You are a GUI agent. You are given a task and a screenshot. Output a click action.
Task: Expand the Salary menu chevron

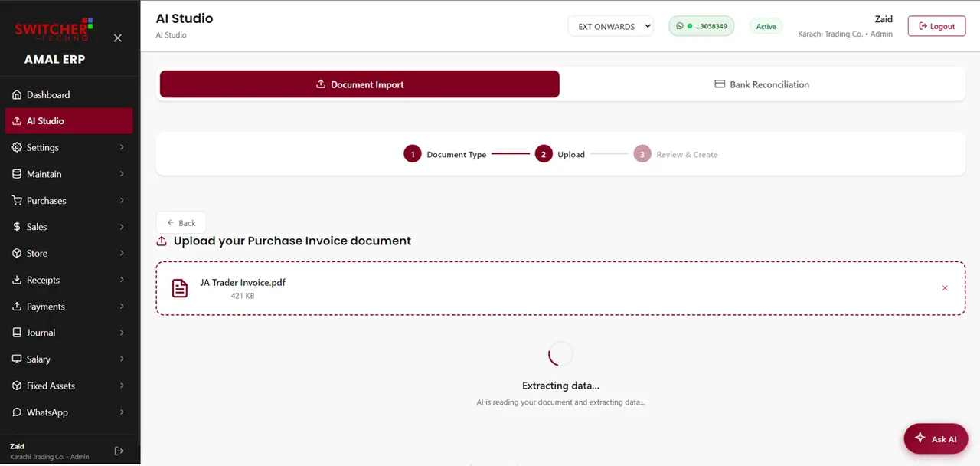point(122,359)
